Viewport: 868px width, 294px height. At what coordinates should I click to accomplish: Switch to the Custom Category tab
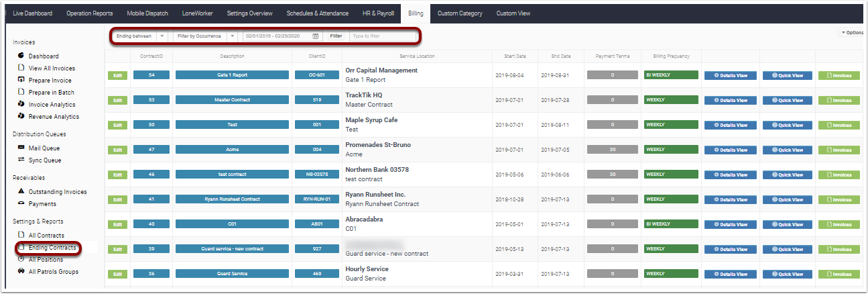click(460, 13)
